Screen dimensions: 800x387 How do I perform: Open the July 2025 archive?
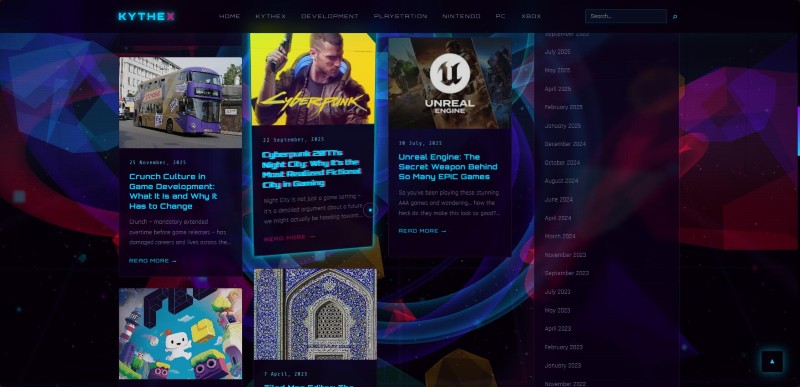click(557, 52)
